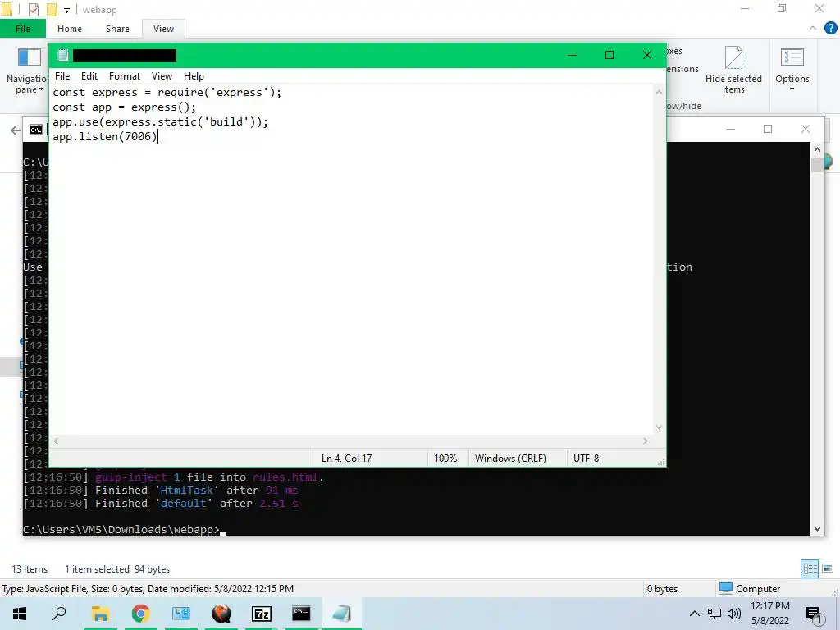The image size is (840, 630).
Task: Open the Notepad Help menu
Action: [x=194, y=76]
